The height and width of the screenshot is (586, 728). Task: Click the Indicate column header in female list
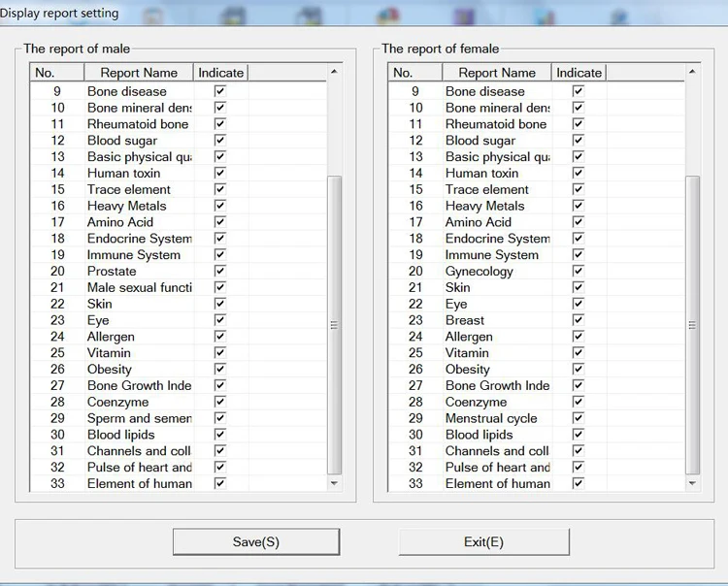(x=579, y=73)
